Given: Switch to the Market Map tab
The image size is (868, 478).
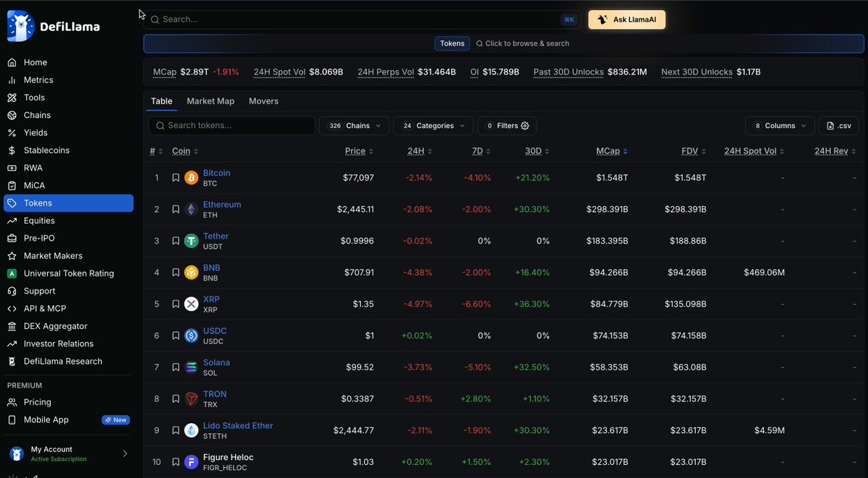Looking at the screenshot, I should coord(210,101).
